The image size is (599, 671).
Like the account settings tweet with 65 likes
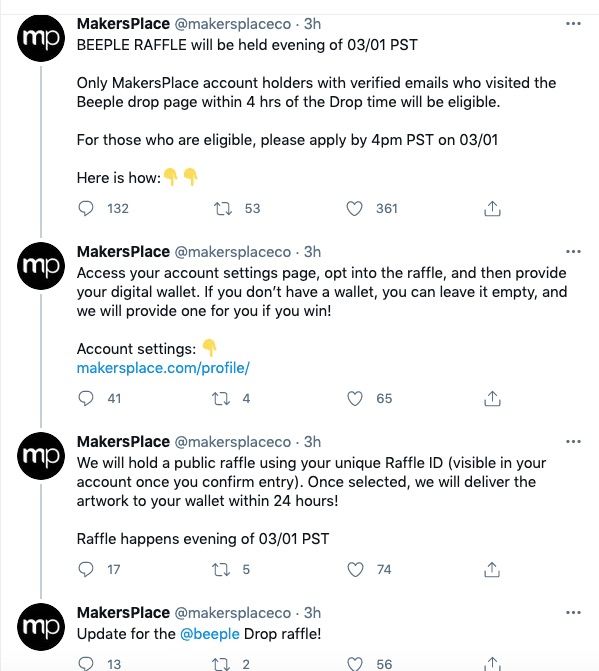coord(355,398)
